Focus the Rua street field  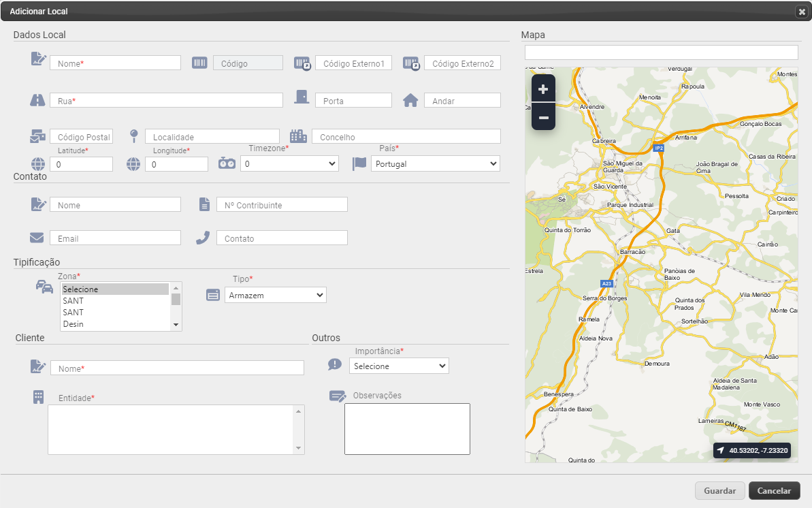pyautogui.click(x=166, y=100)
